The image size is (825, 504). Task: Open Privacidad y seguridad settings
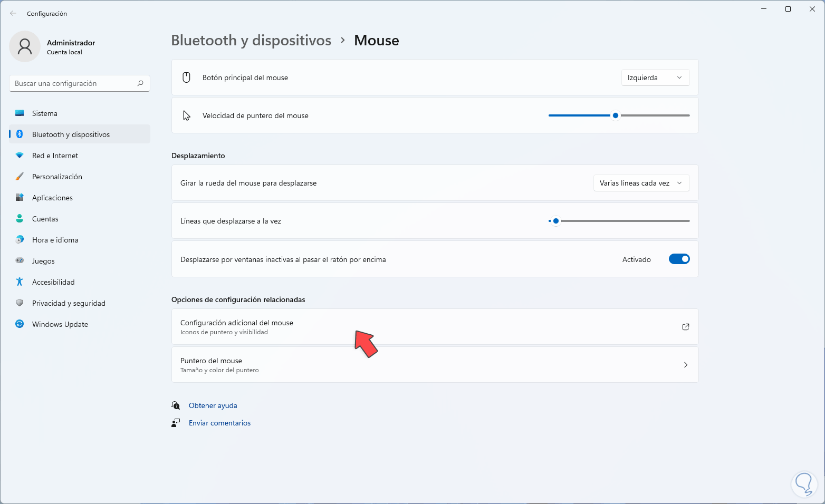(x=69, y=303)
